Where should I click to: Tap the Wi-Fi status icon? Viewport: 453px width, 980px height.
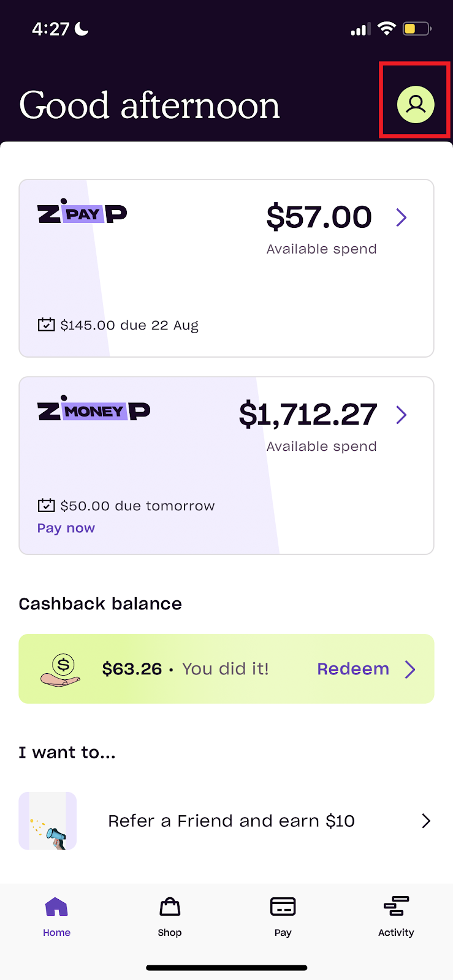[386, 28]
